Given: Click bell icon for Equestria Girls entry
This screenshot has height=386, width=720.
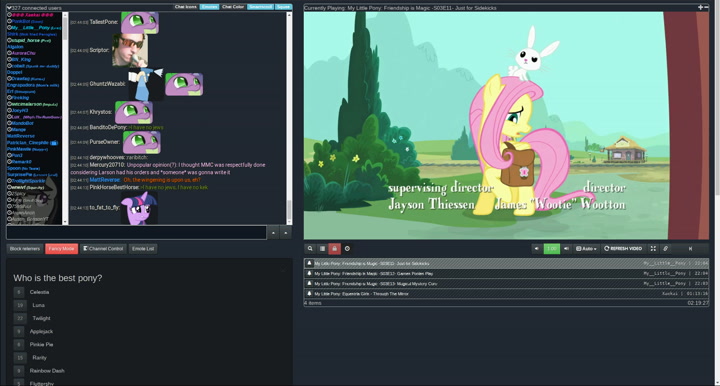Looking at the screenshot, I should coord(309,294).
